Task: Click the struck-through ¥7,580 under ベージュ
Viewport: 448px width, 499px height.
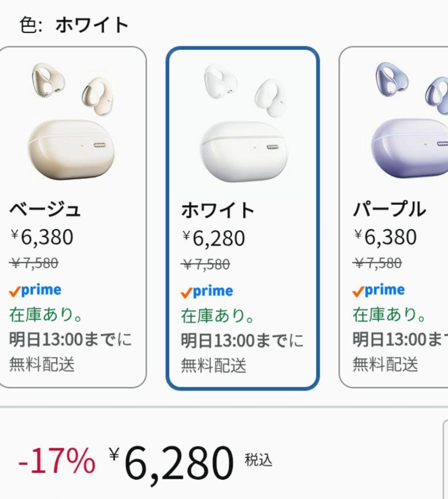Action: click(34, 263)
